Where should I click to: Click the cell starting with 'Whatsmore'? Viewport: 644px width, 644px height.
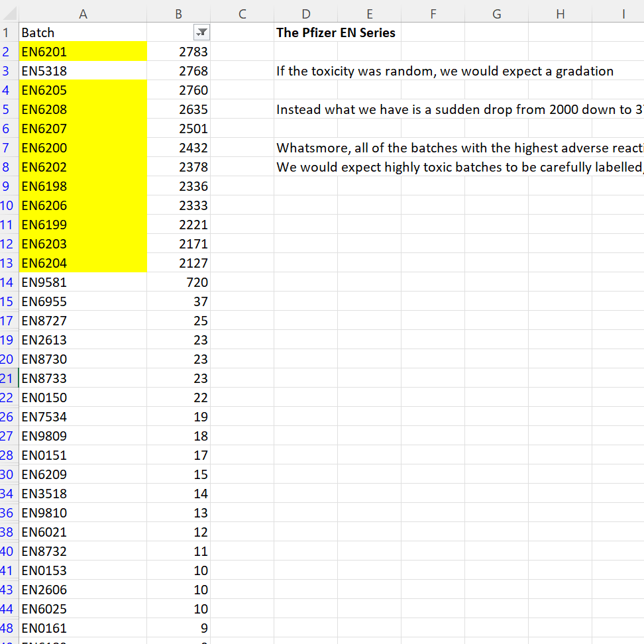click(398, 148)
